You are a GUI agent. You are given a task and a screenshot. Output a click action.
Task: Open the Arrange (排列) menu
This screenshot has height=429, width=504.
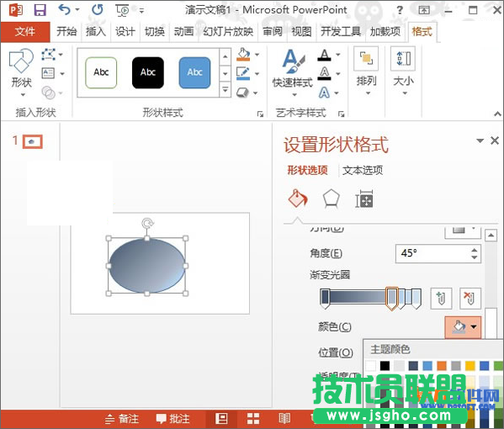(366, 71)
